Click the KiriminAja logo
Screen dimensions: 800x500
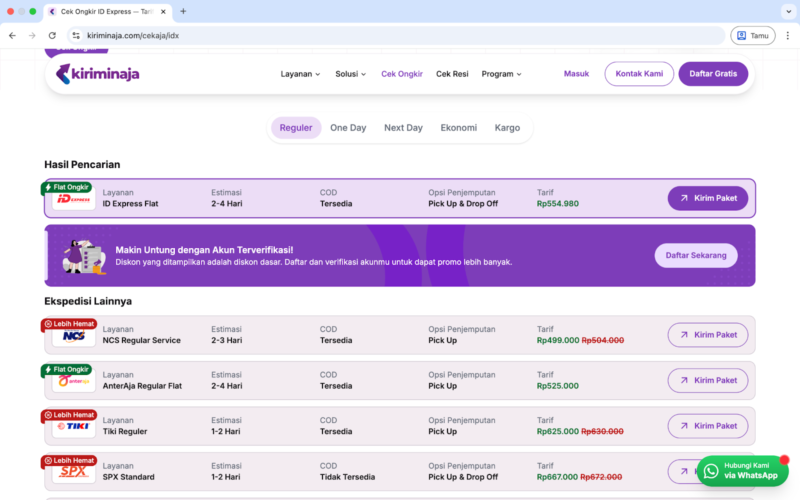click(97, 74)
